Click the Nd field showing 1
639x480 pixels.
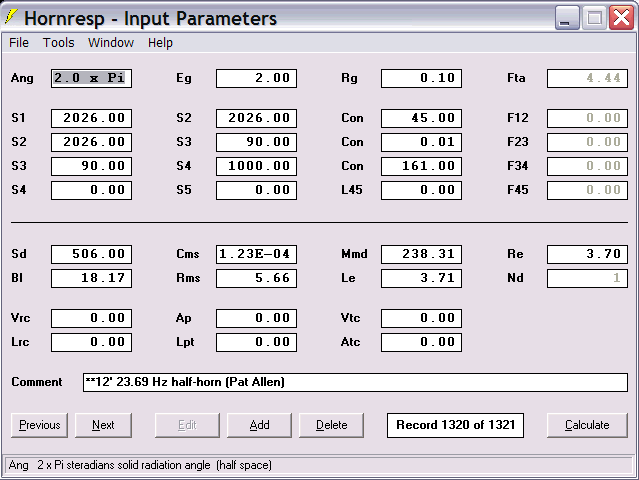click(x=587, y=278)
